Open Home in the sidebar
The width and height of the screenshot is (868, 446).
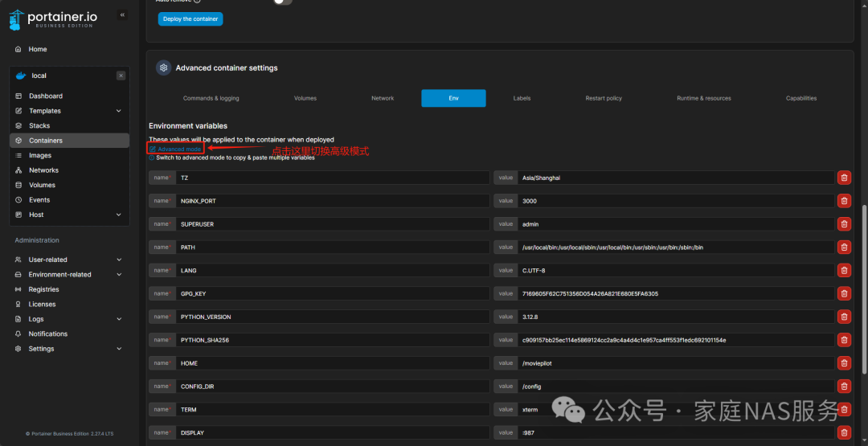click(x=38, y=49)
